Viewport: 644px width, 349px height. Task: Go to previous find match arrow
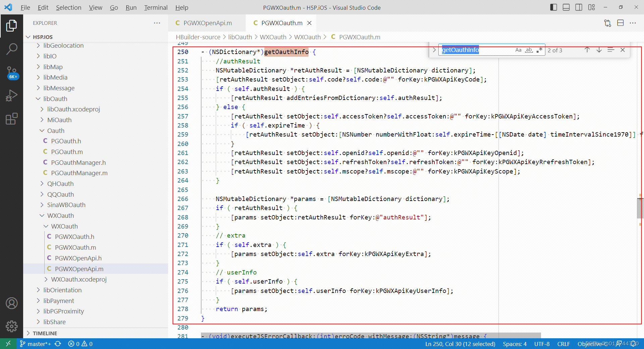[587, 50]
